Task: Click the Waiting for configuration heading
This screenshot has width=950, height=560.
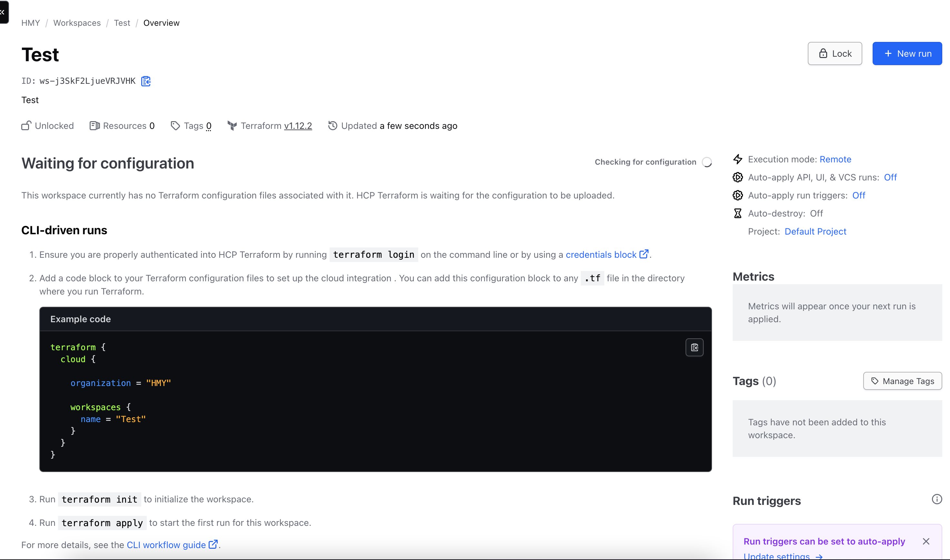Action: (x=108, y=163)
